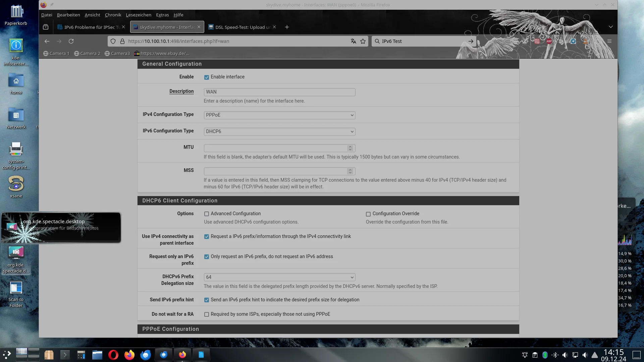Open the KDE application launcher
Image resolution: width=644 pixels, height=362 pixels.
[7, 355]
